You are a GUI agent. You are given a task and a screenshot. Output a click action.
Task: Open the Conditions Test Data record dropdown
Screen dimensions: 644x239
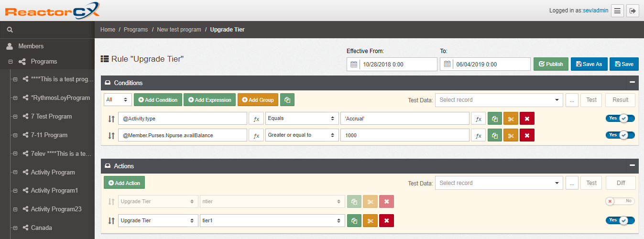499,100
